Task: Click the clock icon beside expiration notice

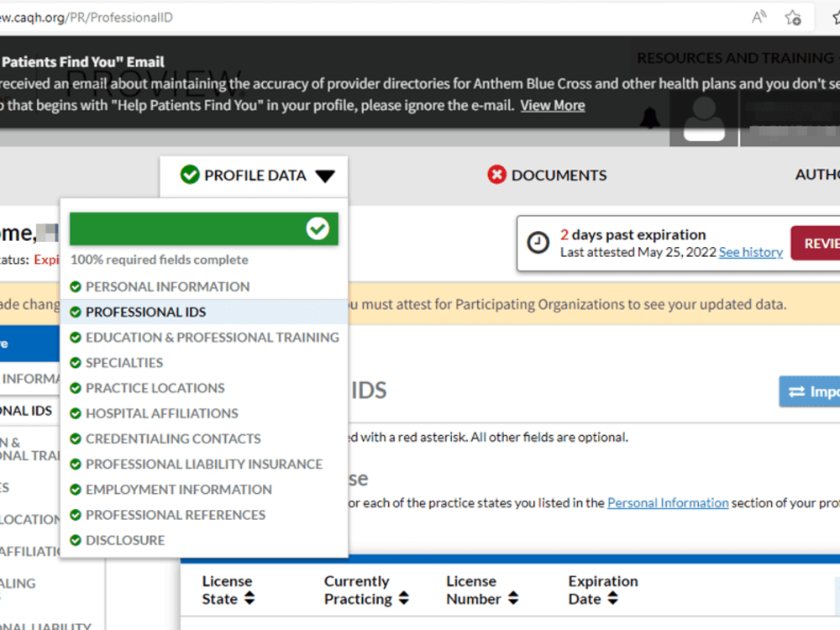Action: click(x=538, y=243)
